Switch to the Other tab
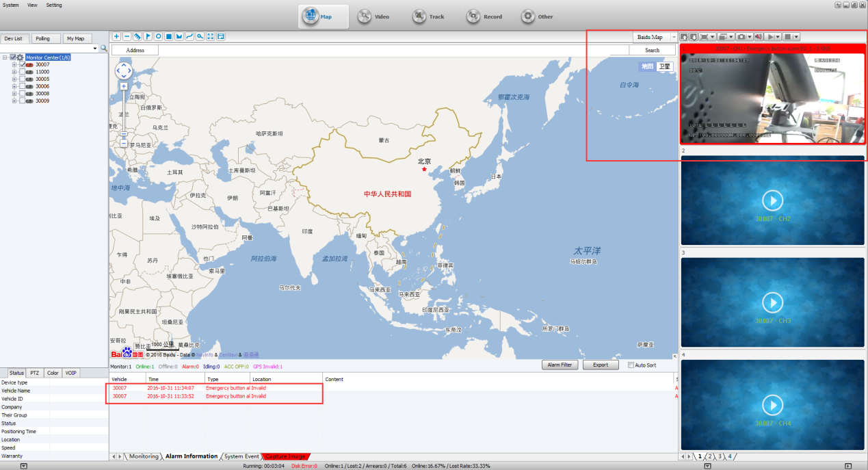The width and height of the screenshot is (868, 470). (x=537, y=16)
